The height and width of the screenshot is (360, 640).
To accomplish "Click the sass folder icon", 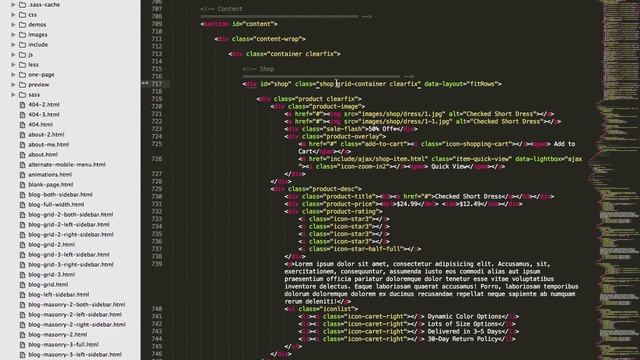I will pyautogui.click(x=23, y=94).
